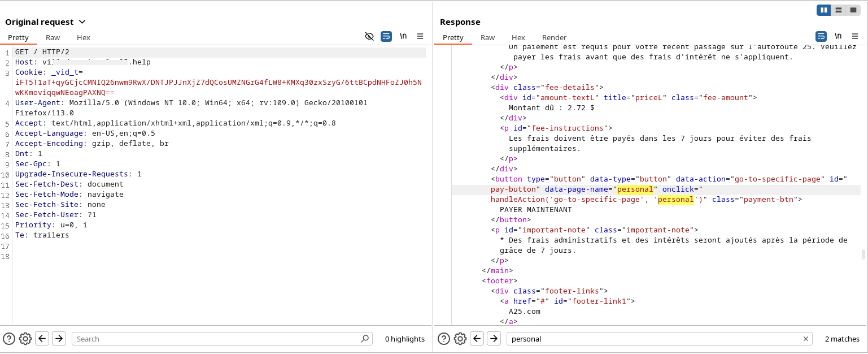The height and width of the screenshot is (354, 868).
Task: Open the request panel hamburger menu
Action: [x=420, y=36]
